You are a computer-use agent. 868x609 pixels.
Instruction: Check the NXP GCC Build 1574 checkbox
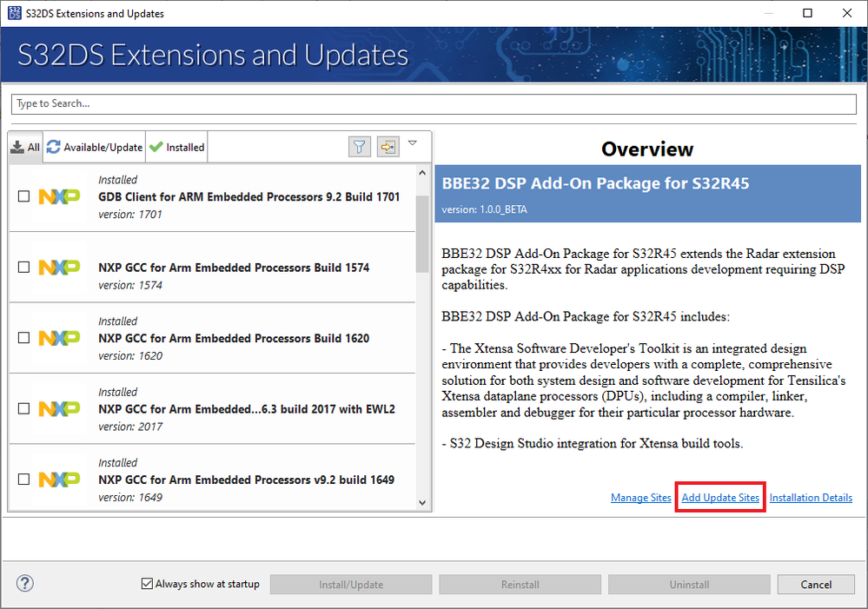[x=23, y=267]
